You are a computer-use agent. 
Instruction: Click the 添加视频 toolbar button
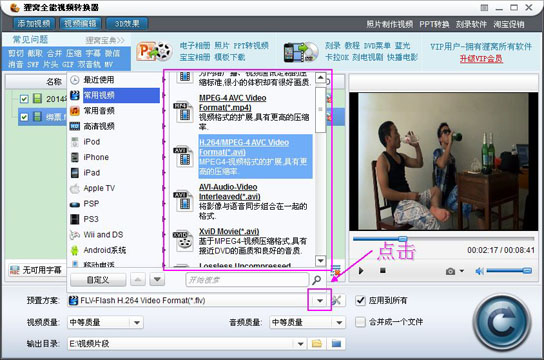tap(34, 24)
